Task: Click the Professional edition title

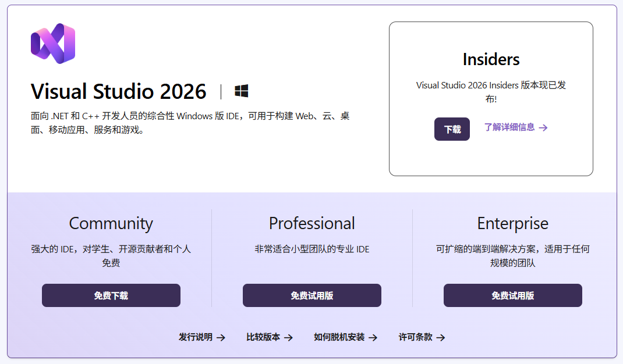Action: pyautogui.click(x=312, y=223)
